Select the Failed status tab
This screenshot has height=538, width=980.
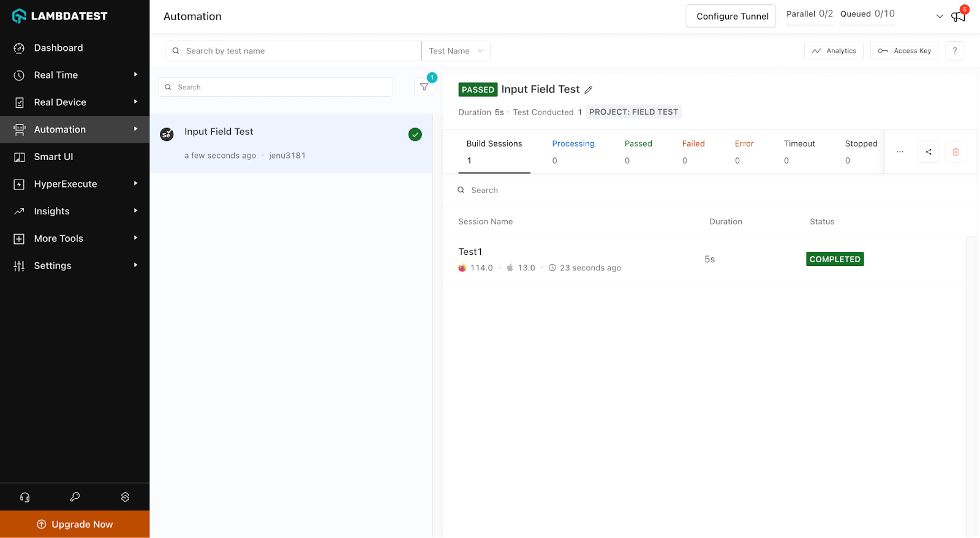pos(693,152)
